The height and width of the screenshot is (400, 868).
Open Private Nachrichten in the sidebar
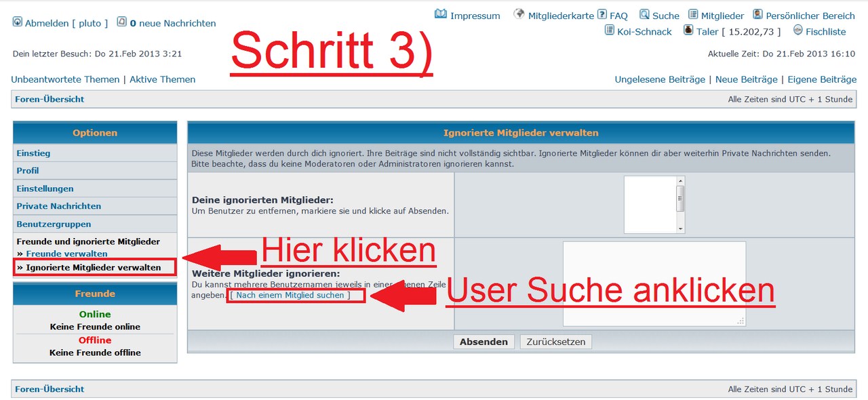(x=59, y=206)
